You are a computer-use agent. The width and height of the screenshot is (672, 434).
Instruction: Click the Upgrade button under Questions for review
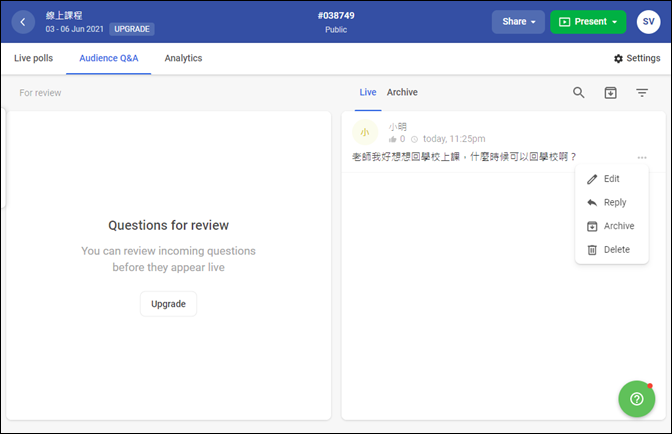168,304
